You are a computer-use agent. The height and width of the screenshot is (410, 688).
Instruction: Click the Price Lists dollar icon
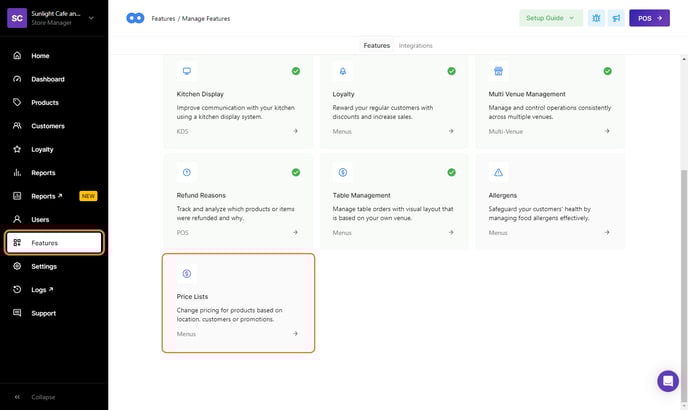[186, 273]
